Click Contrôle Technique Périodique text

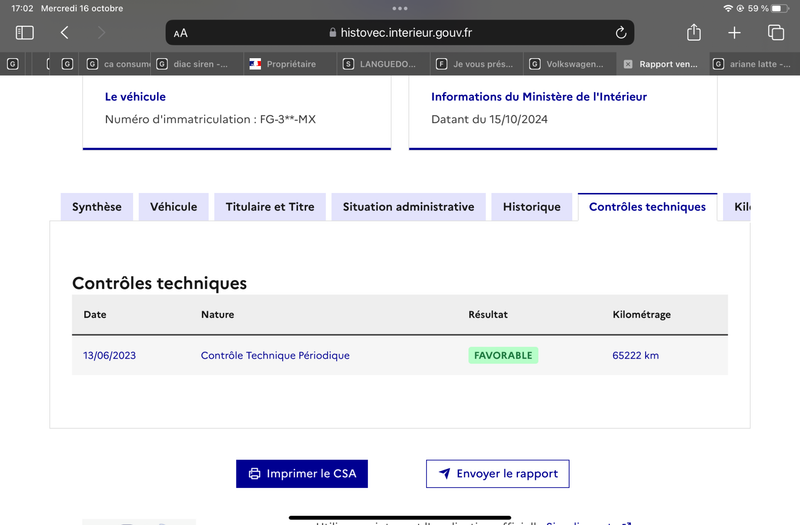pyautogui.click(x=275, y=355)
